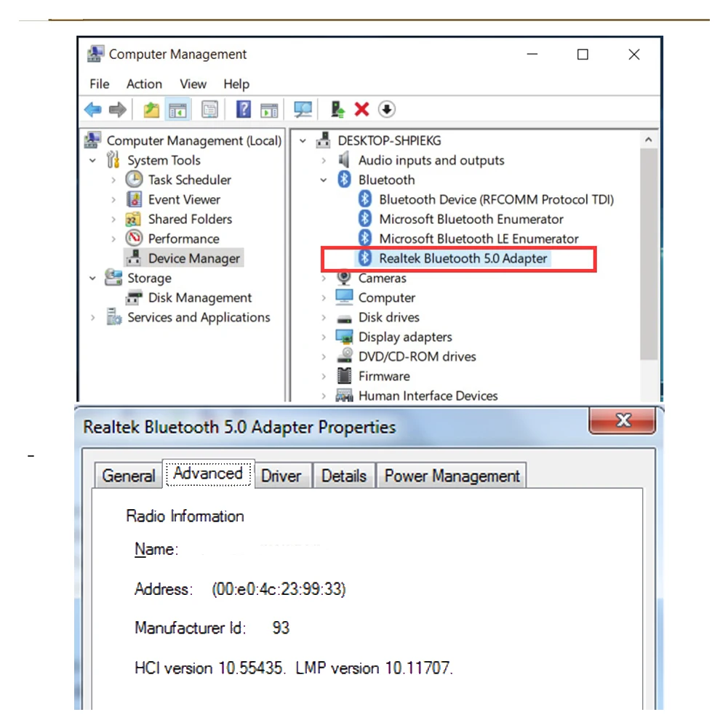This screenshot has width=728, height=728.
Task: Click the Cameras webcam icon
Action: click(343, 278)
